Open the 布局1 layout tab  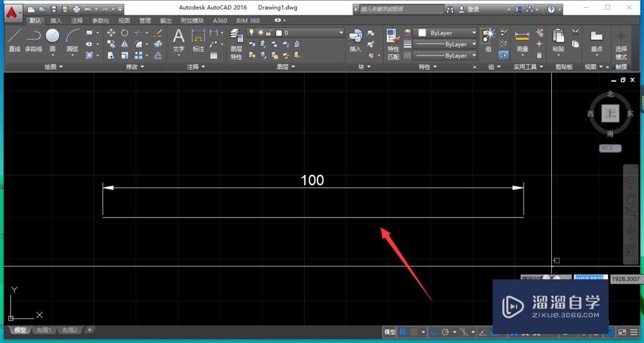(44, 330)
